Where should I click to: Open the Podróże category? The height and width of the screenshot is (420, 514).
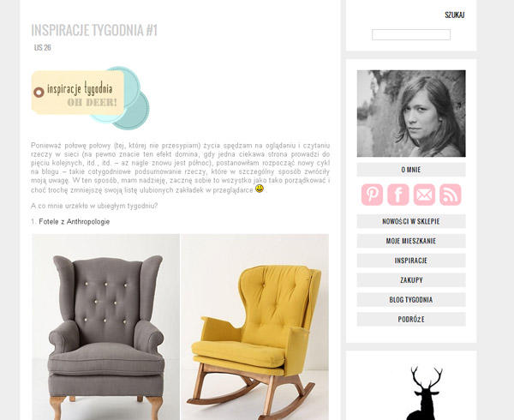coord(411,320)
